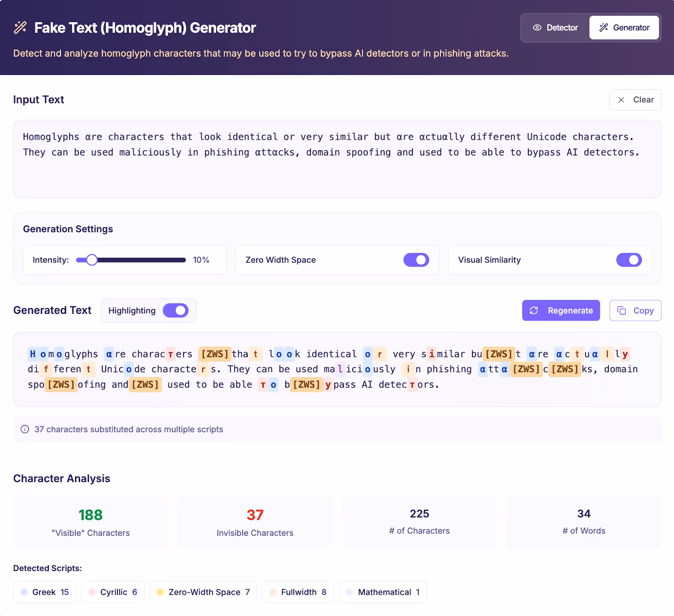
Task: Select the Greek 15 script chip
Action: click(x=45, y=592)
